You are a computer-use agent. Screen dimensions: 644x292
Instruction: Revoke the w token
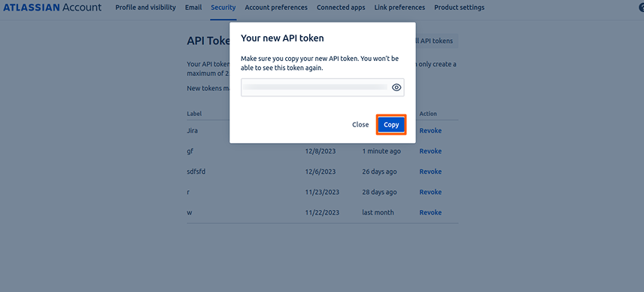tap(430, 213)
